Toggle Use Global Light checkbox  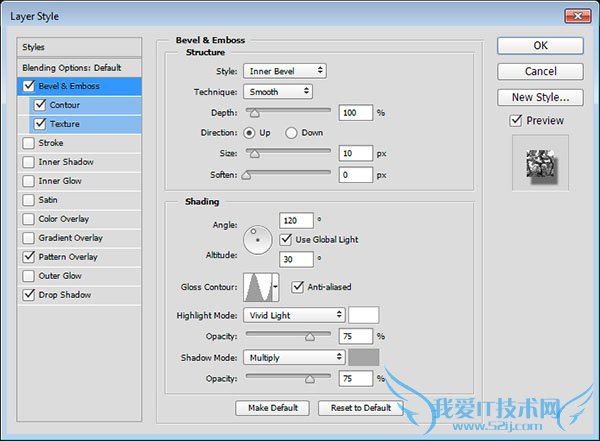287,239
